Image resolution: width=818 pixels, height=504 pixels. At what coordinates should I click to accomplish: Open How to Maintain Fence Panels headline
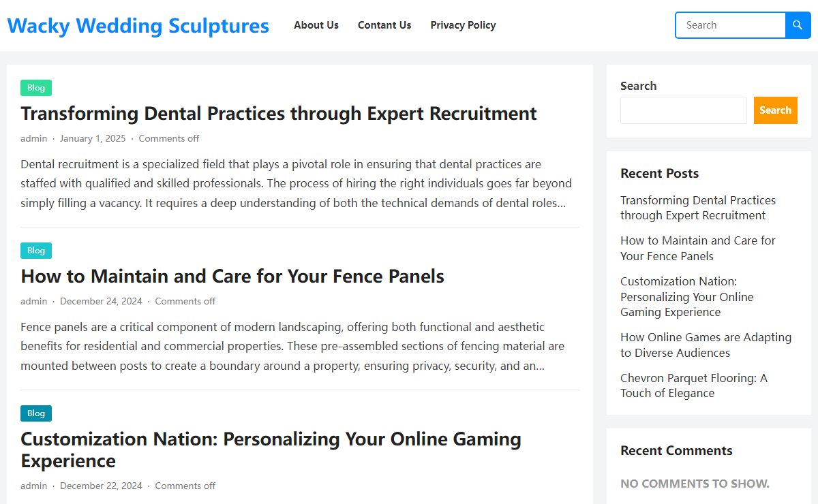pyautogui.click(x=232, y=276)
